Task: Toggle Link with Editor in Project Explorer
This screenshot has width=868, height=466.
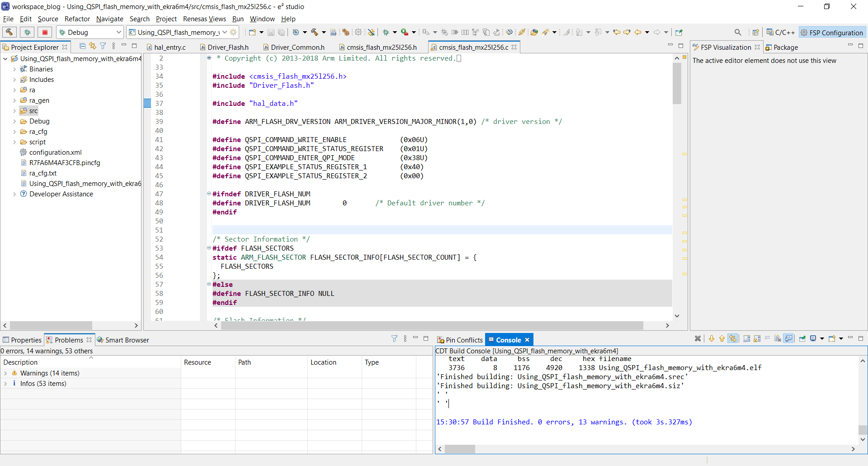Action: [x=93, y=46]
